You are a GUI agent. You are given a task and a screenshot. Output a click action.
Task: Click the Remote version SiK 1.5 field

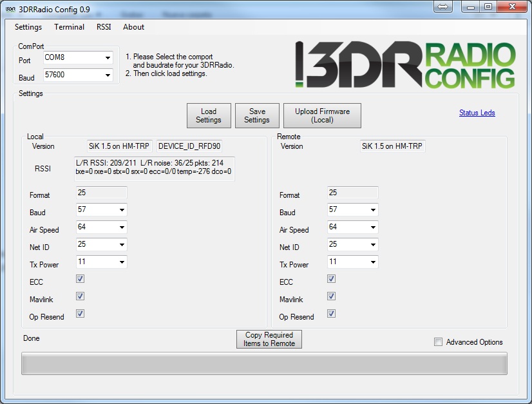[392, 146]
